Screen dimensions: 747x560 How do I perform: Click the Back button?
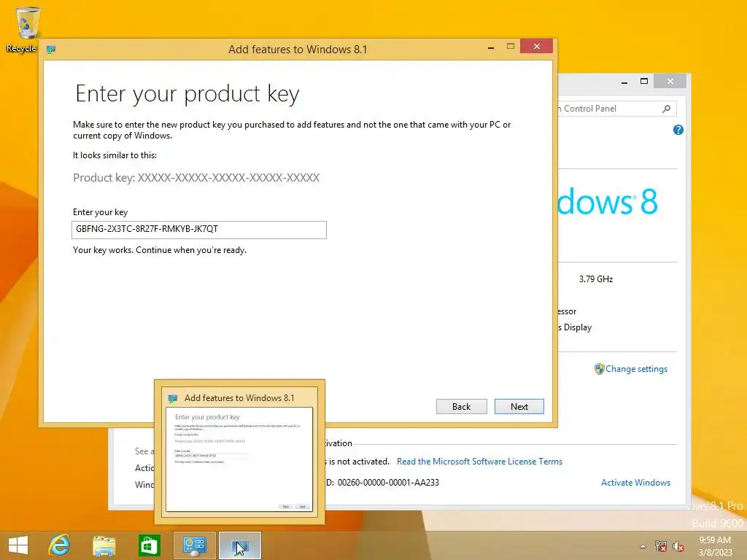461,406
